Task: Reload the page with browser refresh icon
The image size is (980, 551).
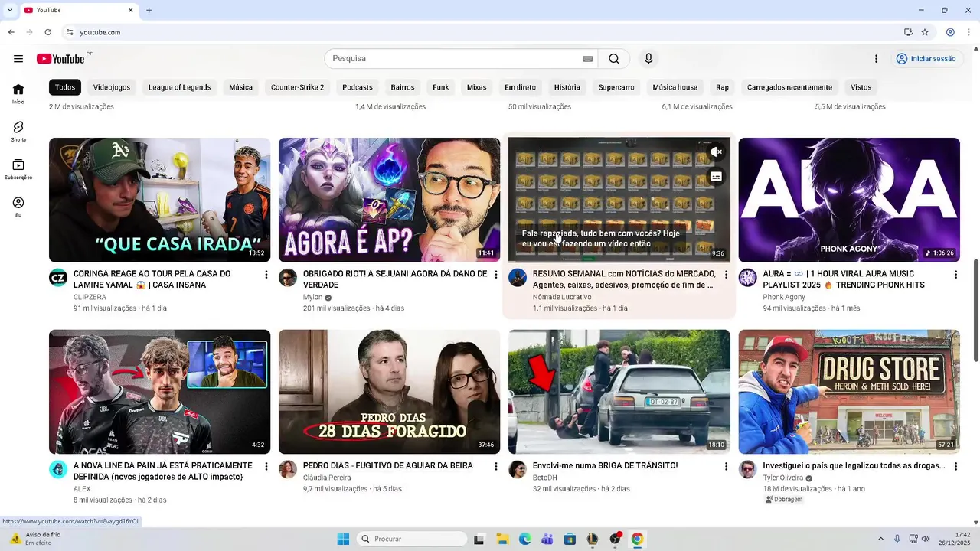Action: (47, 32)
